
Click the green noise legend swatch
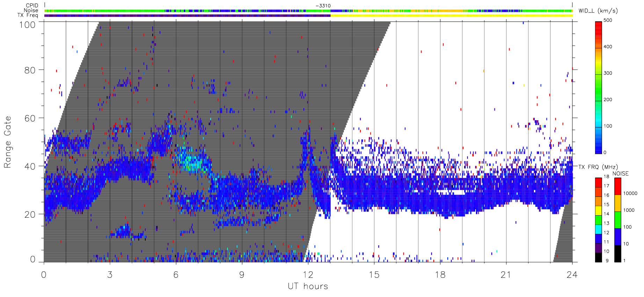(618, 220)
